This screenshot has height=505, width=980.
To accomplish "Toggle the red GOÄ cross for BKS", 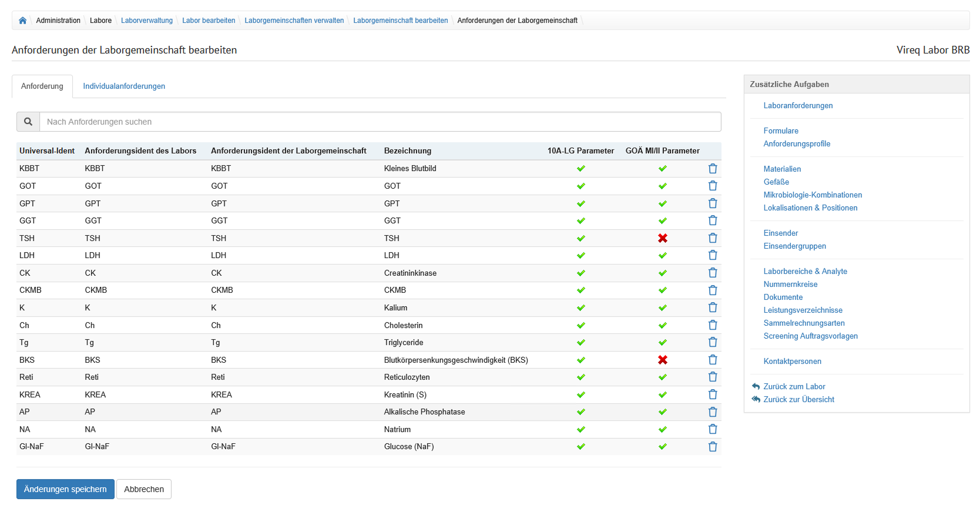I will click(662, 360).
